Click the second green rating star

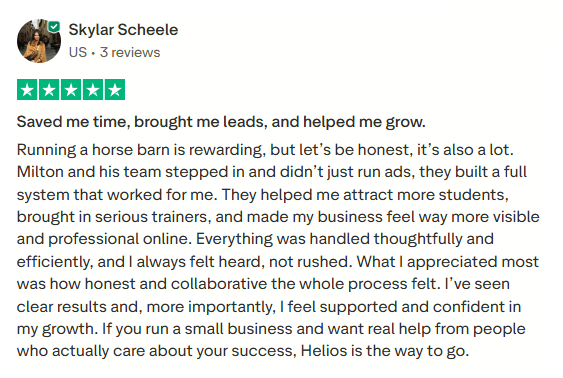49,89
